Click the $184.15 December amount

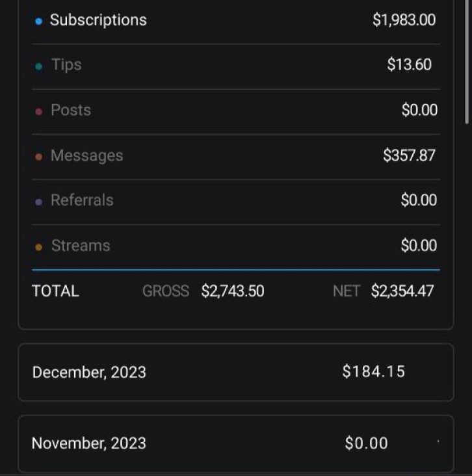(374, 372)
